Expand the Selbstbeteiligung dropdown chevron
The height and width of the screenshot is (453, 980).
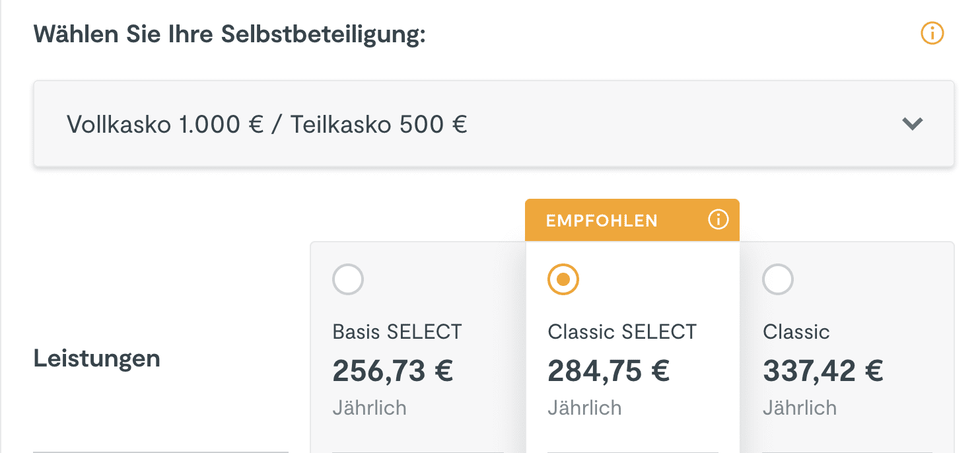click(912, 123)
